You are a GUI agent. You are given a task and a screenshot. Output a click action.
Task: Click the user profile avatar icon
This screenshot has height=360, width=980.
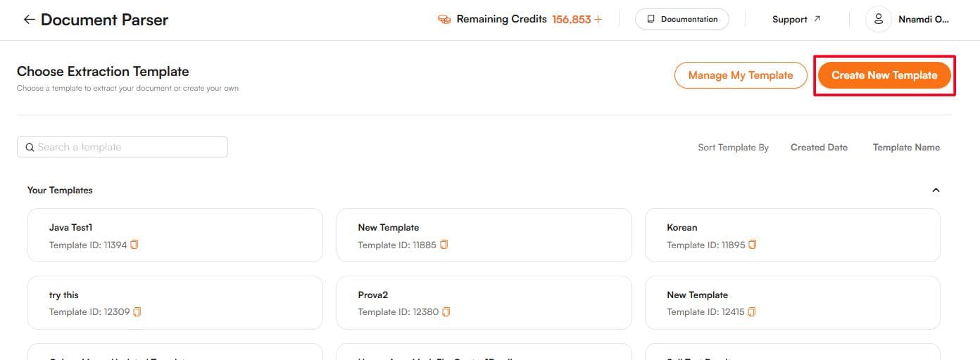coord(878,20)
